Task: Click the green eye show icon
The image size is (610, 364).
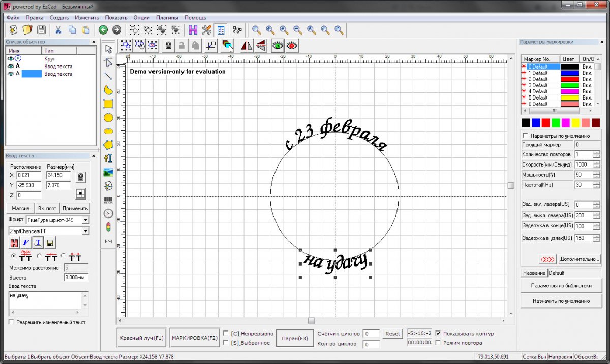Action: 278,46
